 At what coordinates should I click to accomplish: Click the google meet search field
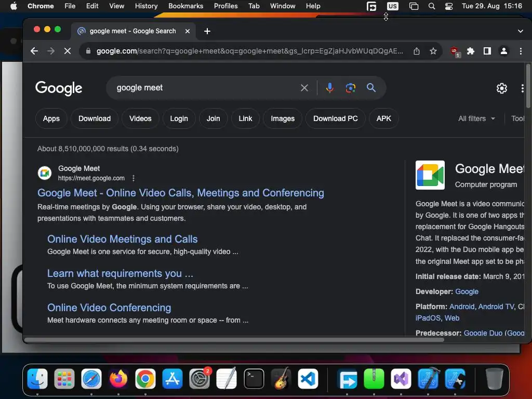pyautogui.click(x=204, y=88)
